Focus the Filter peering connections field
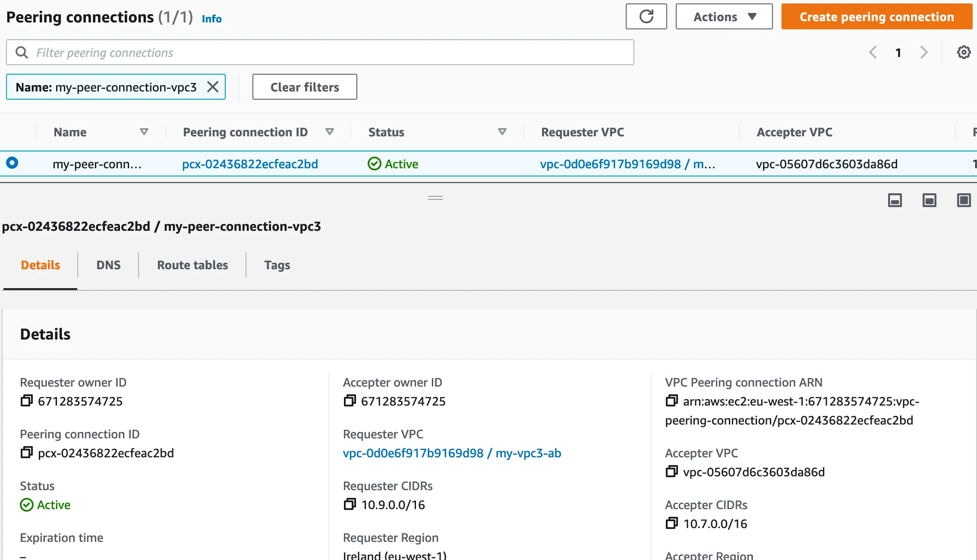977x560 pixels. tap(328, 53)
